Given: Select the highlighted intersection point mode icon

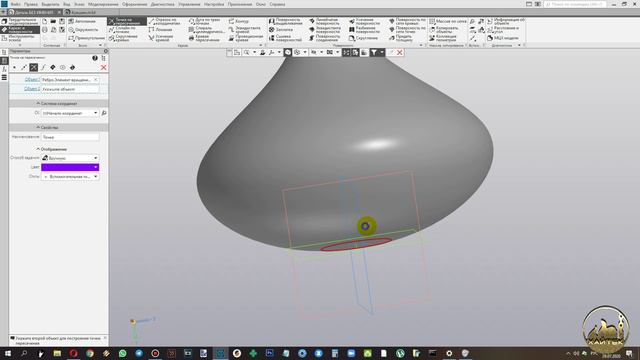Looking at the screenshot, I should coord(33,67).
